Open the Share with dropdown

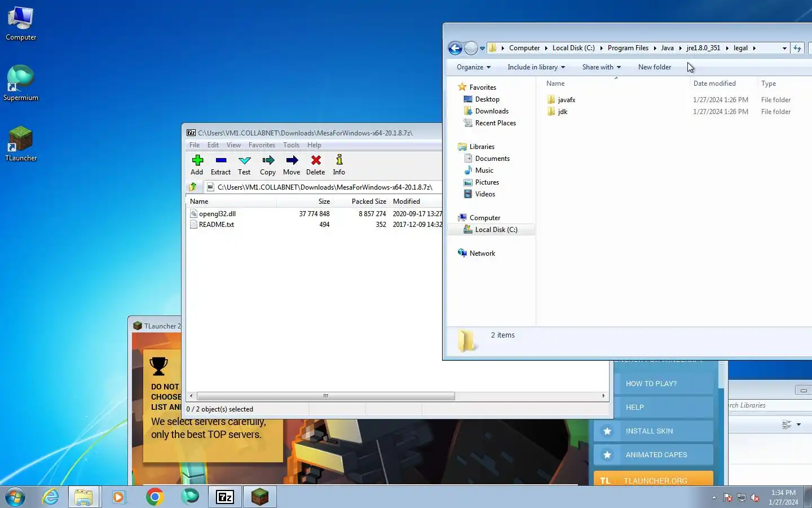601,67
